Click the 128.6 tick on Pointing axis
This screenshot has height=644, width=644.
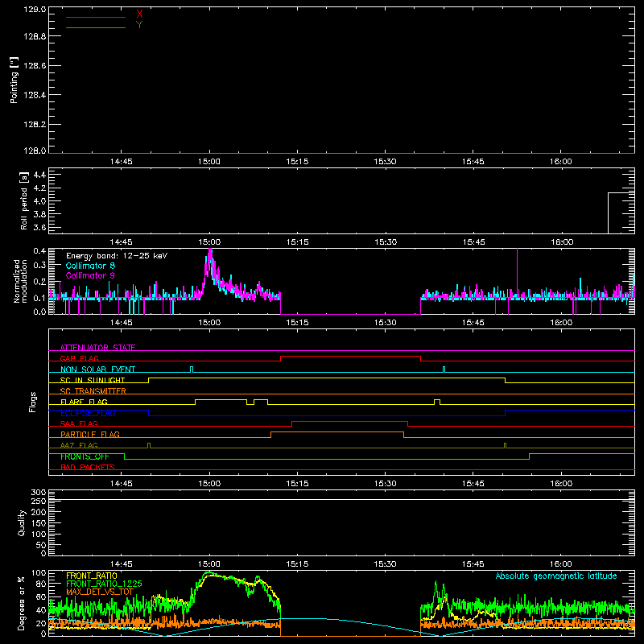click(x=35, y=65)
